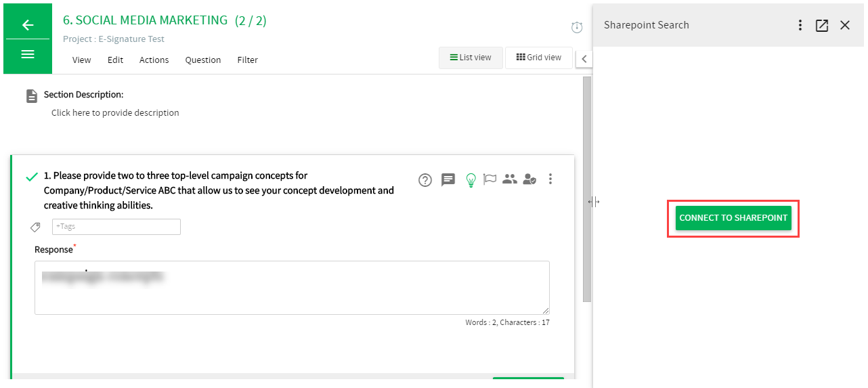Open Sharepoint Search panel options menu
868x388 pixels.
point(800,25)
